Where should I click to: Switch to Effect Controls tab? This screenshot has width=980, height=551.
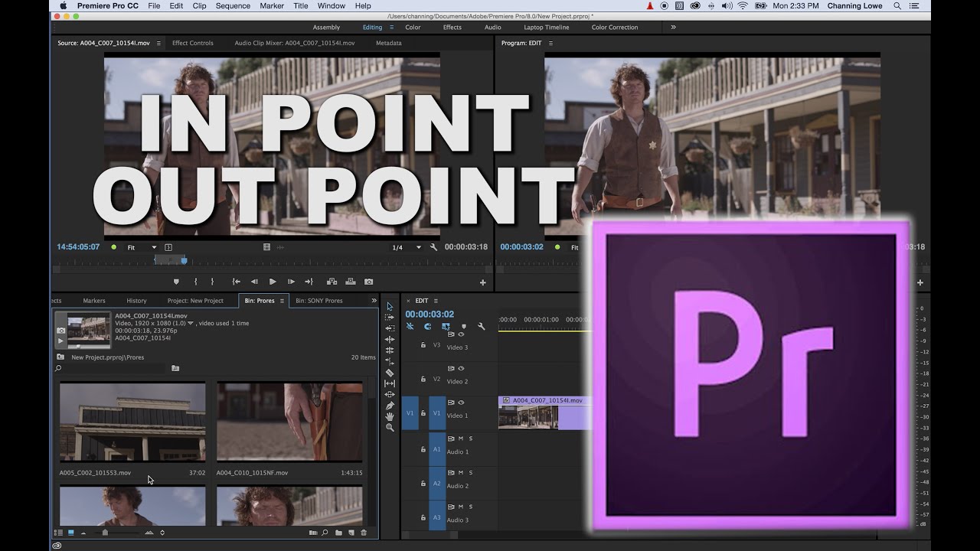193,43
